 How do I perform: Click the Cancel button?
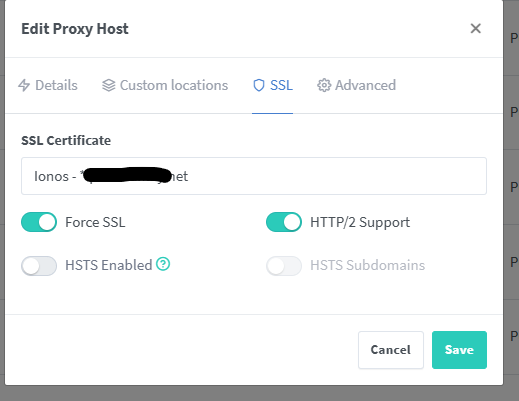391,350
